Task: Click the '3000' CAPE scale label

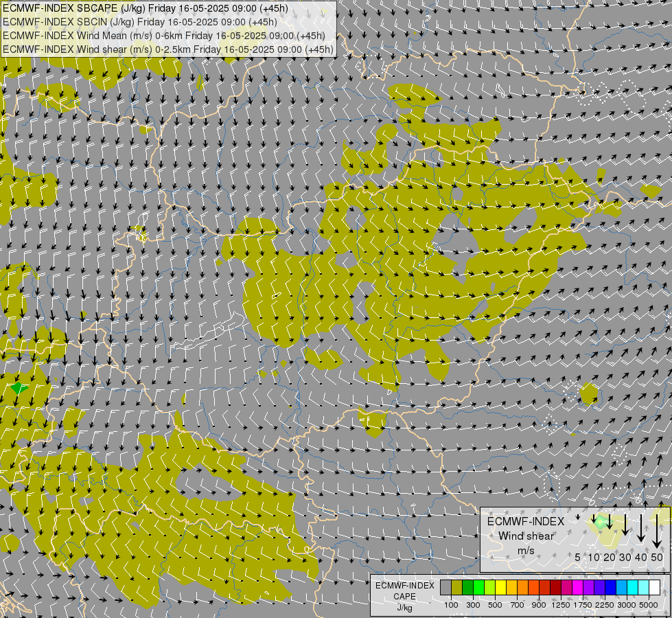Action: point(627,605)
